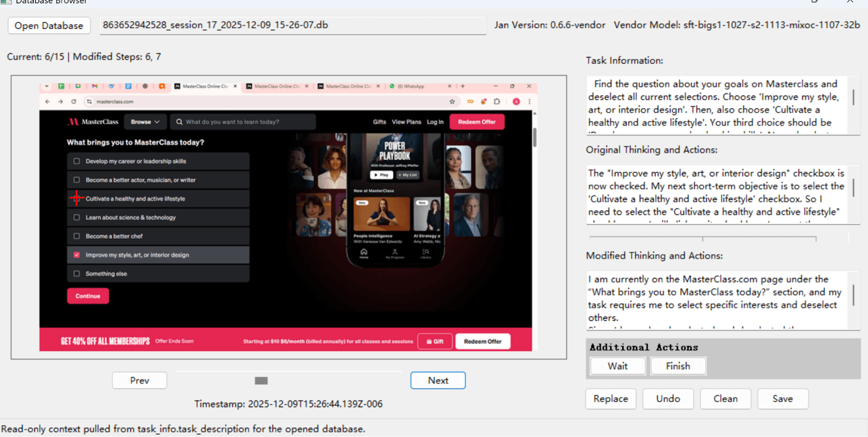Click the My List button
This screenshot has width=868, height=437.
pyautogui.click(x=407, y=175)
